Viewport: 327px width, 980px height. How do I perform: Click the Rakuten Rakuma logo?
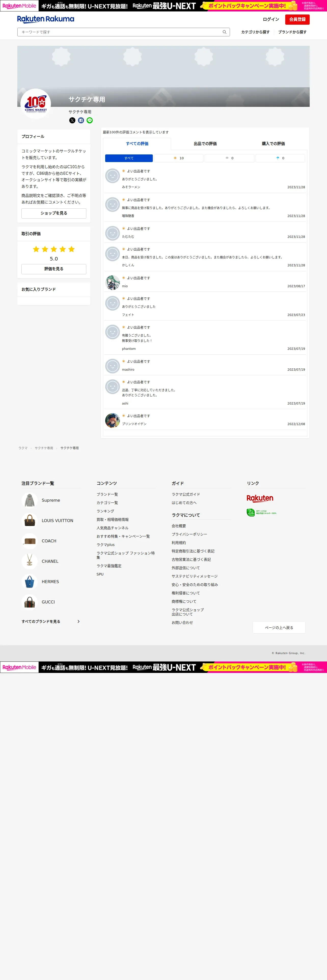(46, 19)
